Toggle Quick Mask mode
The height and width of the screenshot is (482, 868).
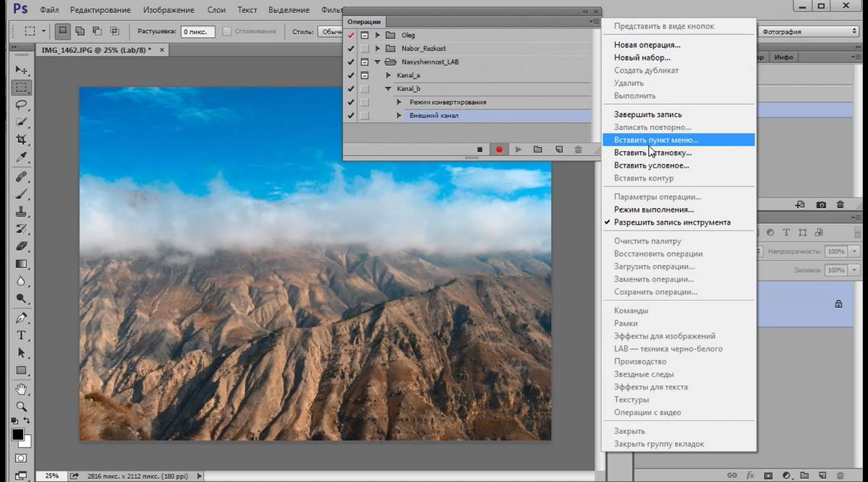[x=21, y=459]
